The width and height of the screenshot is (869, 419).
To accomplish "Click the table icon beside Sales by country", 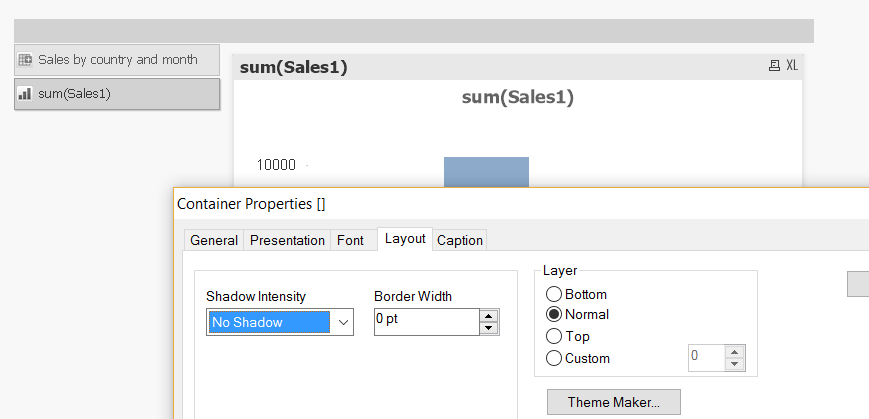I will click(x=26, y=60).
